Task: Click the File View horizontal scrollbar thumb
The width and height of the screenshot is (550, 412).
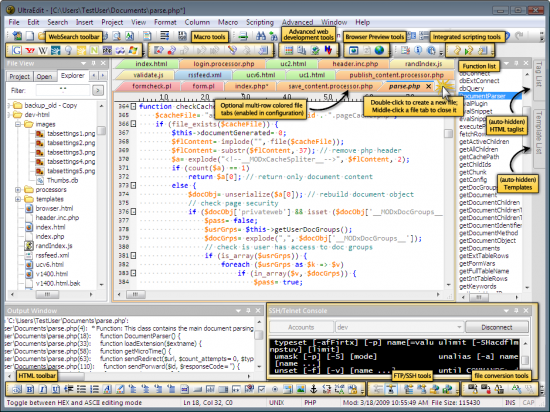Action: pyautogui.click(x=47, y=295)
